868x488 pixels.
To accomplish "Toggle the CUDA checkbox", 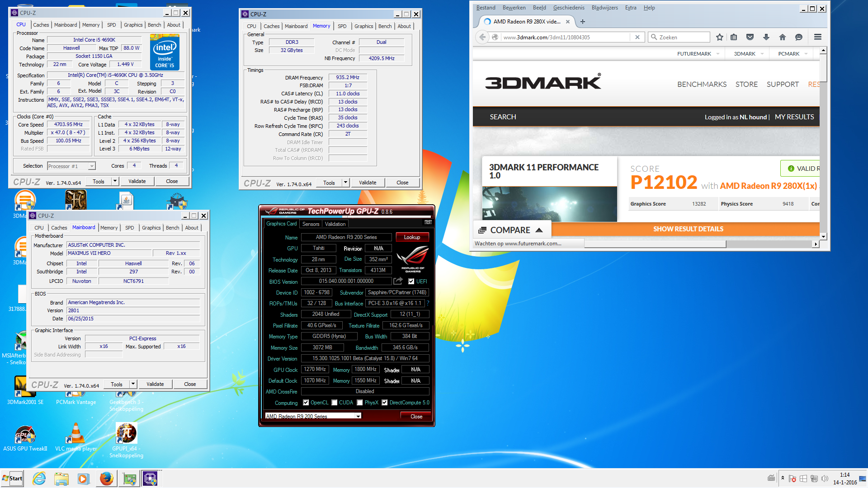I will point(335,403).
